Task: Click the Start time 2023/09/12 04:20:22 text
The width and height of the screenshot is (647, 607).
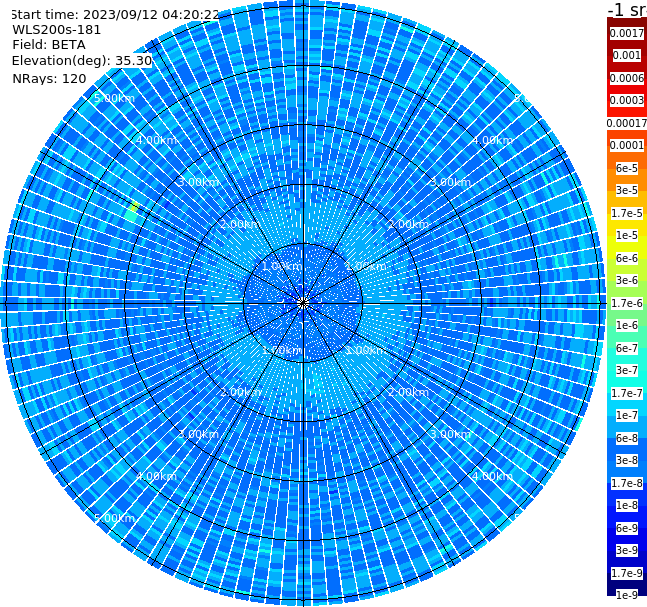Action: 115,14
